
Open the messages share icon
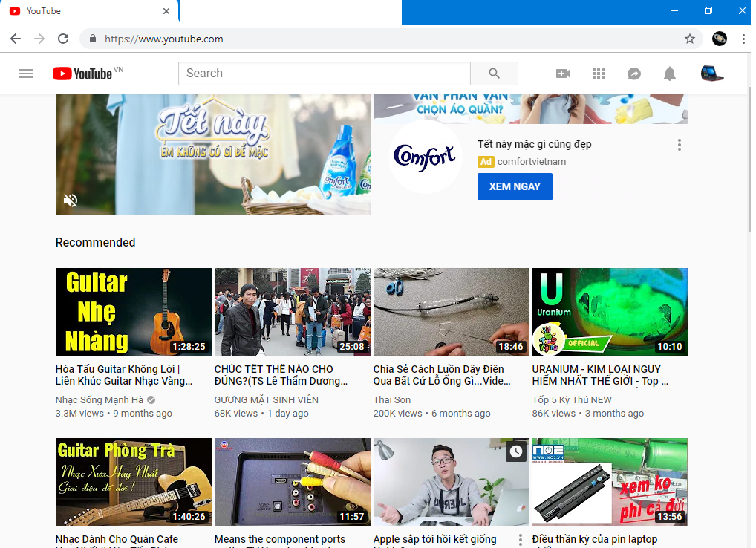point(634,74)
